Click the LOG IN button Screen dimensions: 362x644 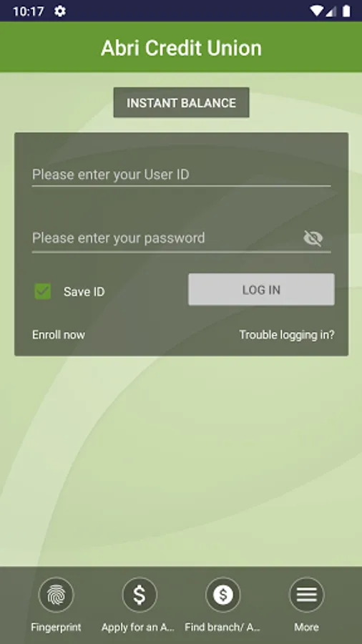(x=261, y=290)
